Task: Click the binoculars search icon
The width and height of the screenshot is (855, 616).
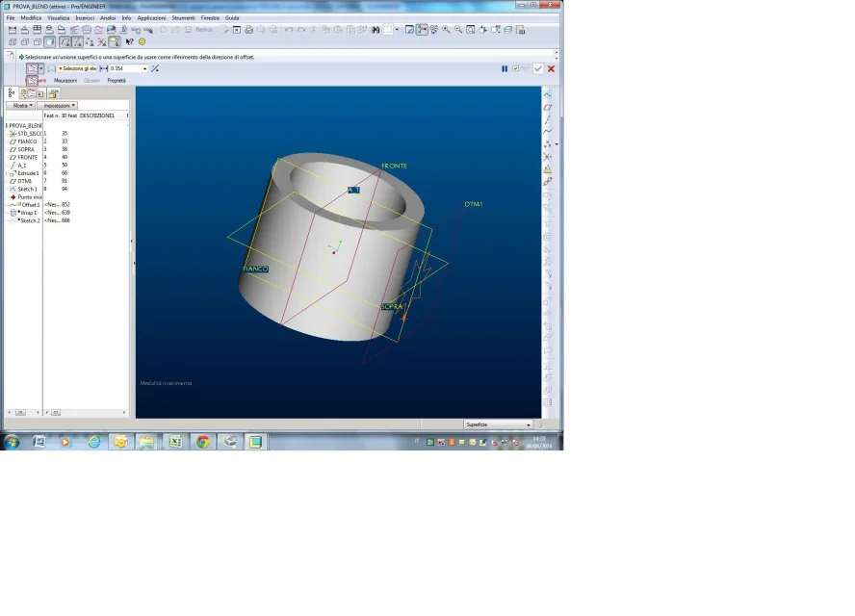Action: point(376,30)
